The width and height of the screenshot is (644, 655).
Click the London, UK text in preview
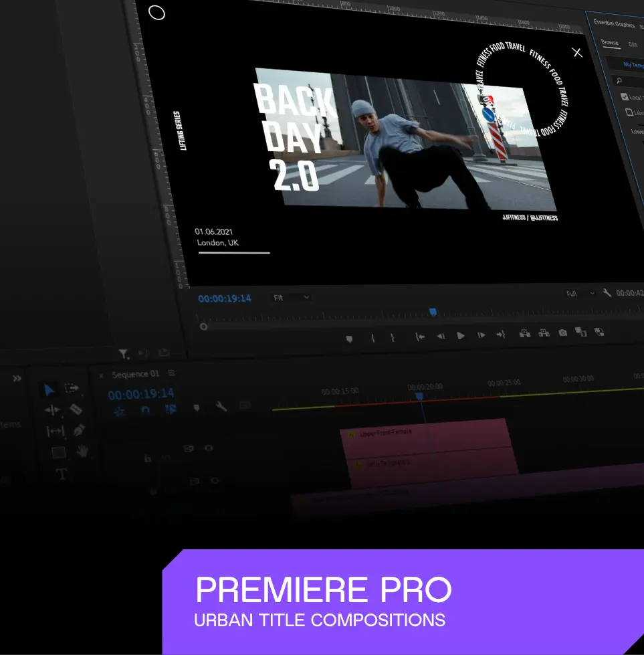[217, 243]
